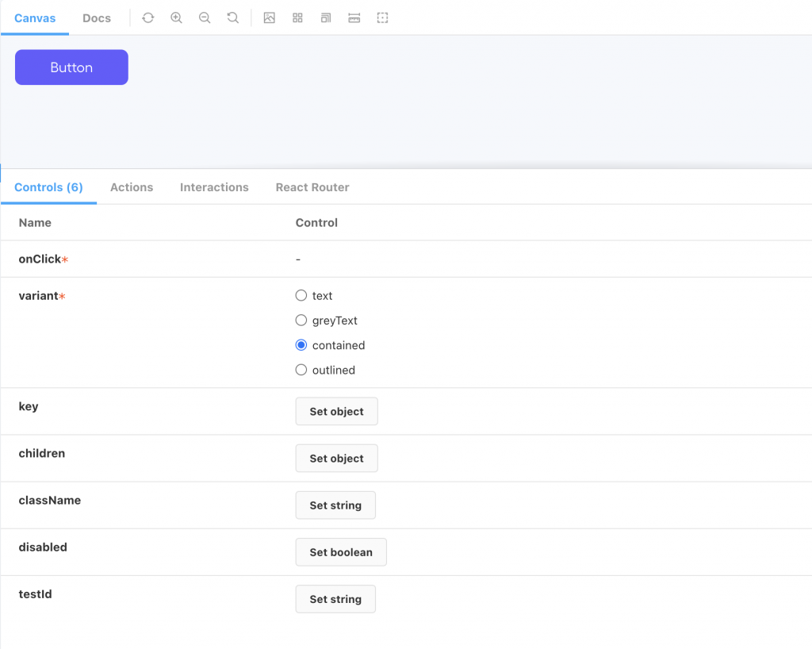Pick the 'contained' variant radio button
Viewport: 812px width, 649px height.
[x=301, y=345]
